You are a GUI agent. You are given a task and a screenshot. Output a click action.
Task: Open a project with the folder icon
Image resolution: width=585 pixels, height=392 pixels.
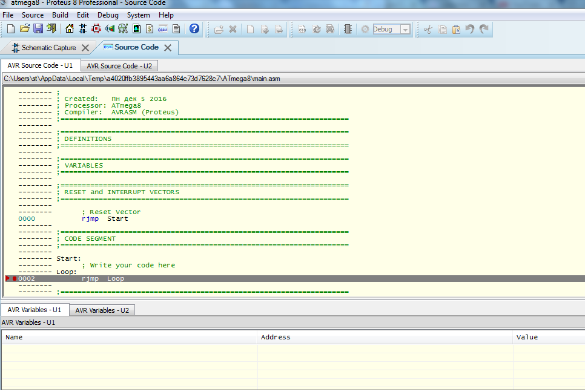(25, 28)
